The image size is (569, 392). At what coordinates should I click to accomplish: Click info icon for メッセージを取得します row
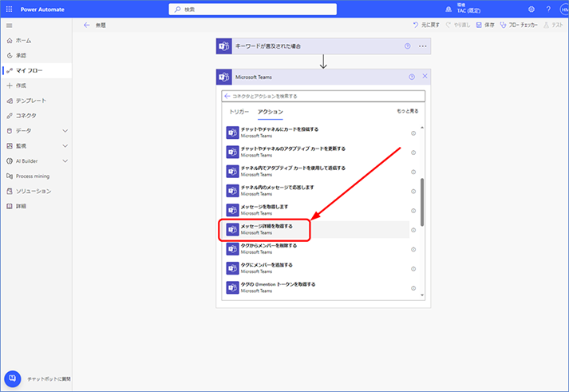(x=413, y=211)
